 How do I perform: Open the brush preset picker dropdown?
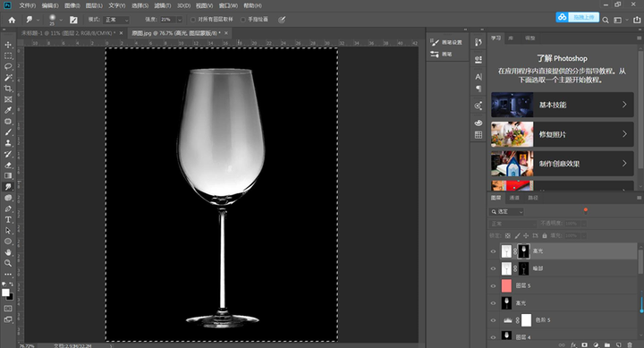61,20
